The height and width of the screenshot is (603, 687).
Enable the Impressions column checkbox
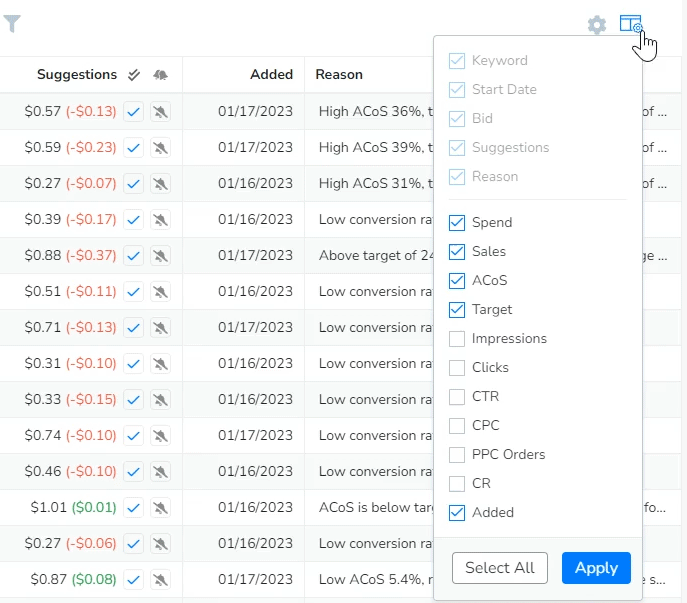(457, 339)
